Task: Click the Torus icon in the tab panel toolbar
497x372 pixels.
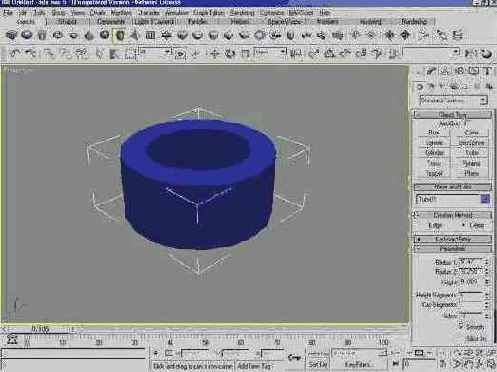Action: point(58,35)
